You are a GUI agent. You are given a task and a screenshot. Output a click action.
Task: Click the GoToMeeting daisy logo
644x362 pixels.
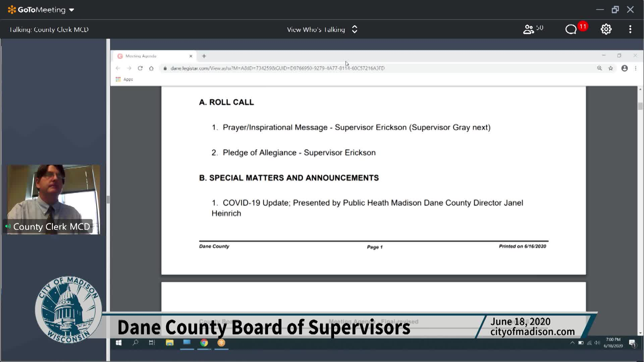[x=12, y=9]
